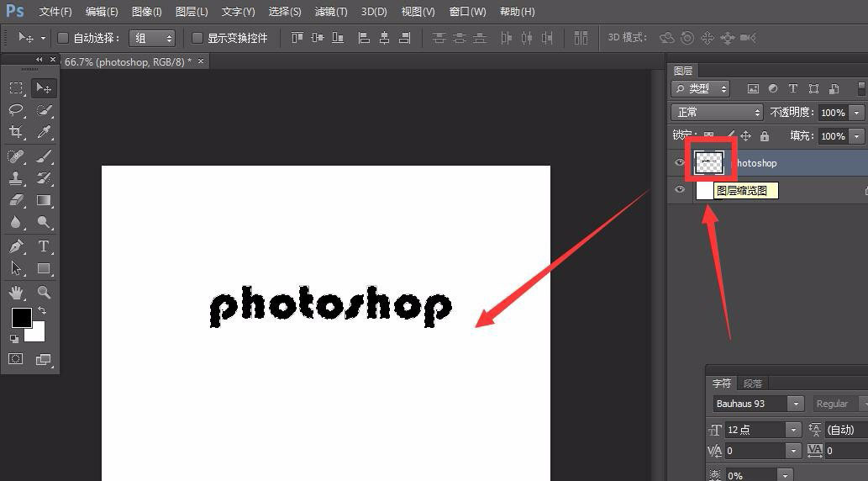The width and height of the screenshot is (868, 481).
Task: Swap foreground and background colors
Action: (x=42, y=311)
